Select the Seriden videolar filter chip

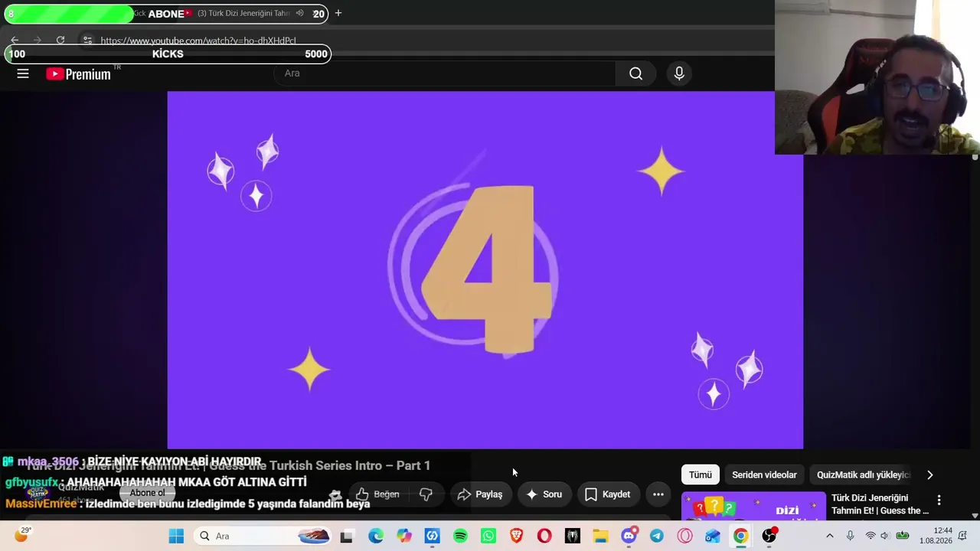[764, 474]
